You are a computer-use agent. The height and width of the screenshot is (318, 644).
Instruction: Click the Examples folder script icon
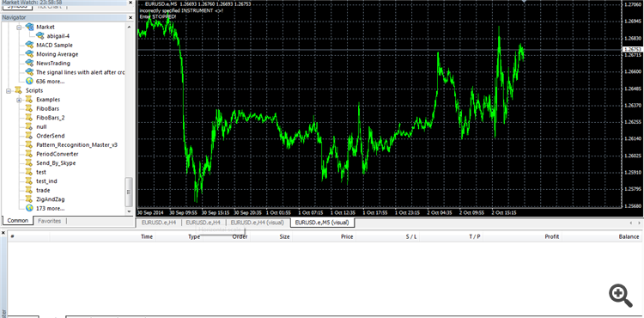(x=28, y=100)
